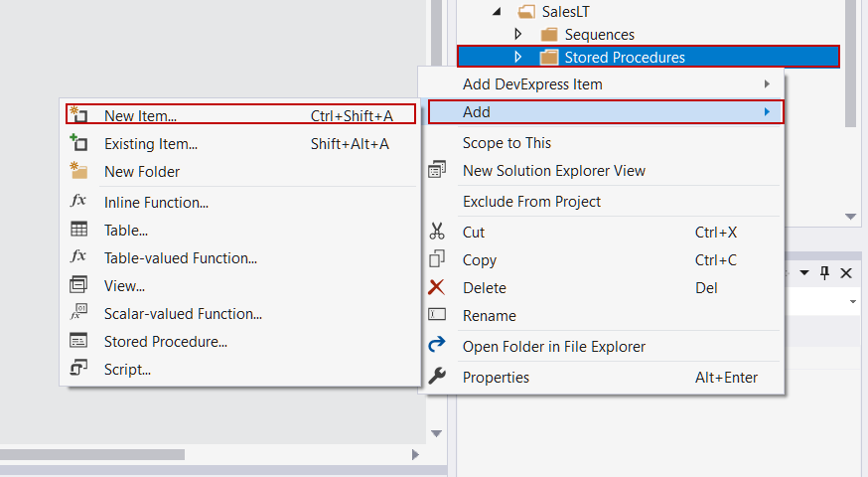Choose Stored Procedure... from Add submenu
Viewport: 868px width, 477px height.
pos(166,341)
